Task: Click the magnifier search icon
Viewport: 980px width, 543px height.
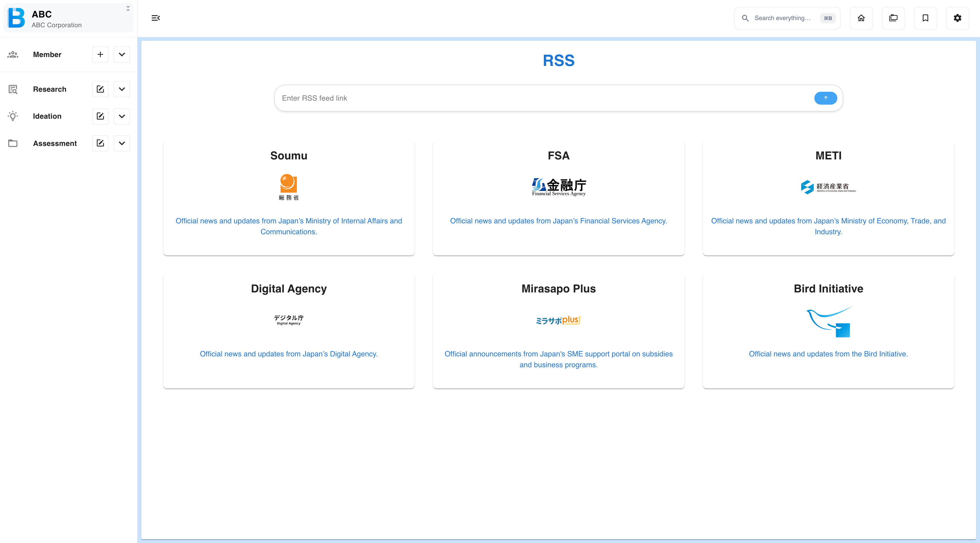Action: 745,18
